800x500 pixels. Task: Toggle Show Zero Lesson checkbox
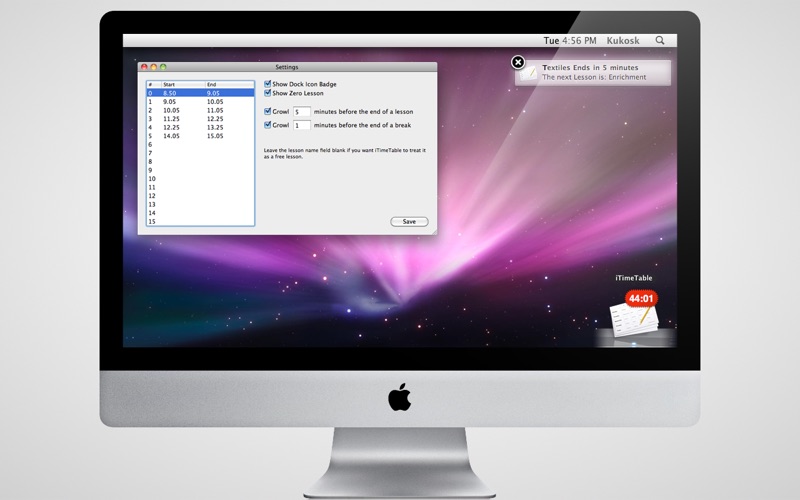(x=267, y=93)
